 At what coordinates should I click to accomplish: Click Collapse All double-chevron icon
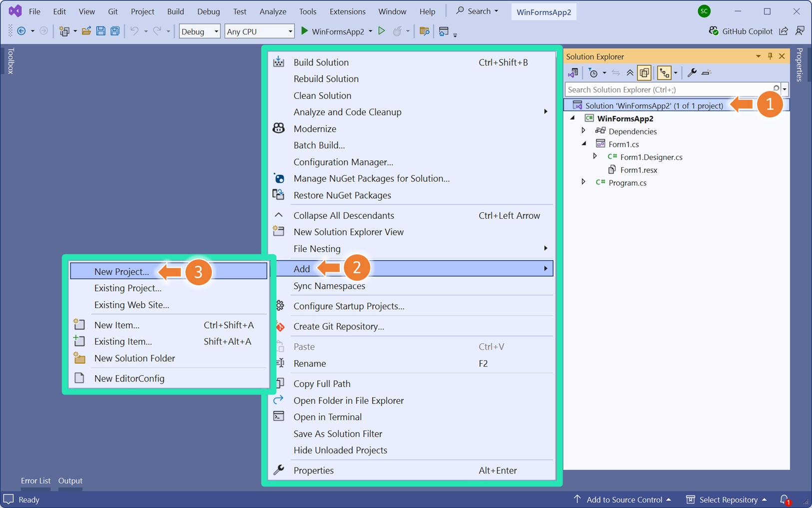[x=630, y=73]
